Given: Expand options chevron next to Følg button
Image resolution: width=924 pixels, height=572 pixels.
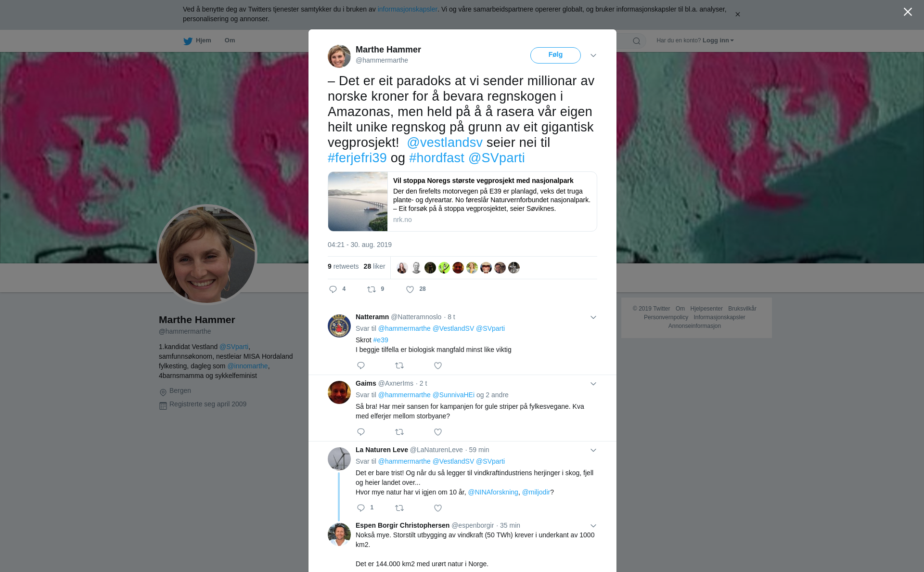Looking at the screenshot, I should coord(593,55).
